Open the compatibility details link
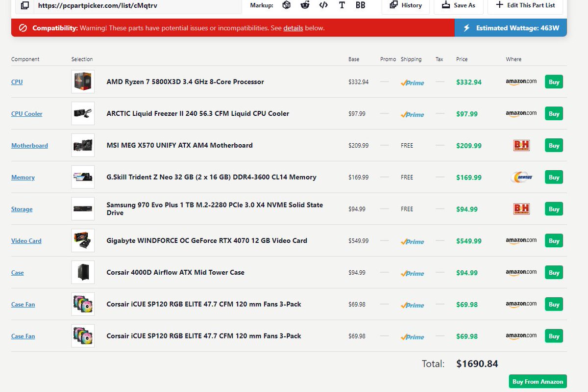The image size is (588, 392). [x=293, y=28]
